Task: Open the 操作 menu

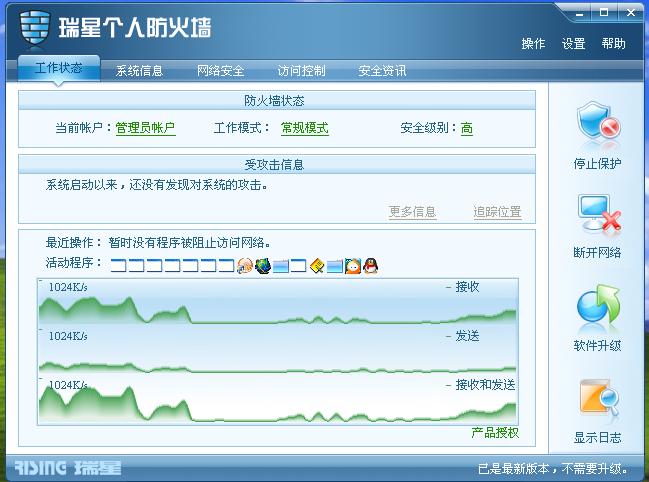Action: pyautogui.click(x=534, y=43)
